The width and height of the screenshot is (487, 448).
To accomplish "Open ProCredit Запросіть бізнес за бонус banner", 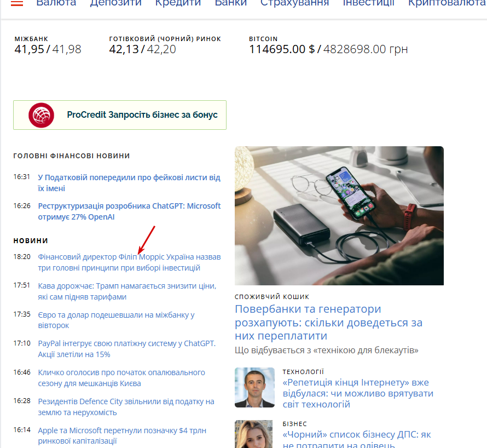I will (x=120, y=115).
